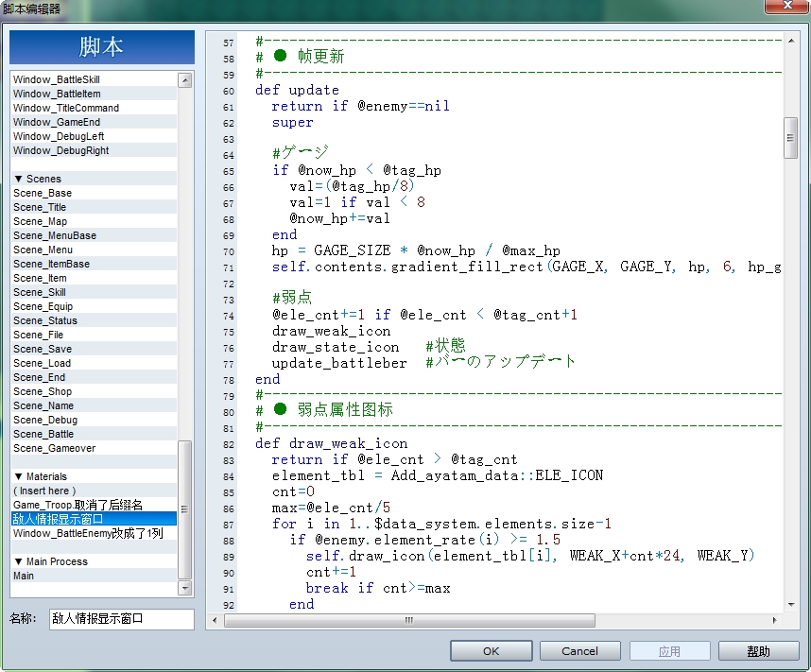The image size is (811, 672).
Task: Select the Scene_ItemBase script
Action: pos(94,264)
